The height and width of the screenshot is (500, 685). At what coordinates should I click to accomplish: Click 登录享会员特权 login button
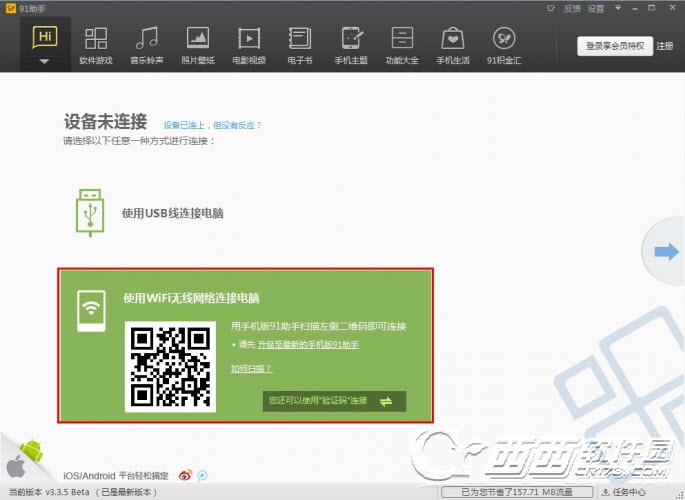coord(615,46)
